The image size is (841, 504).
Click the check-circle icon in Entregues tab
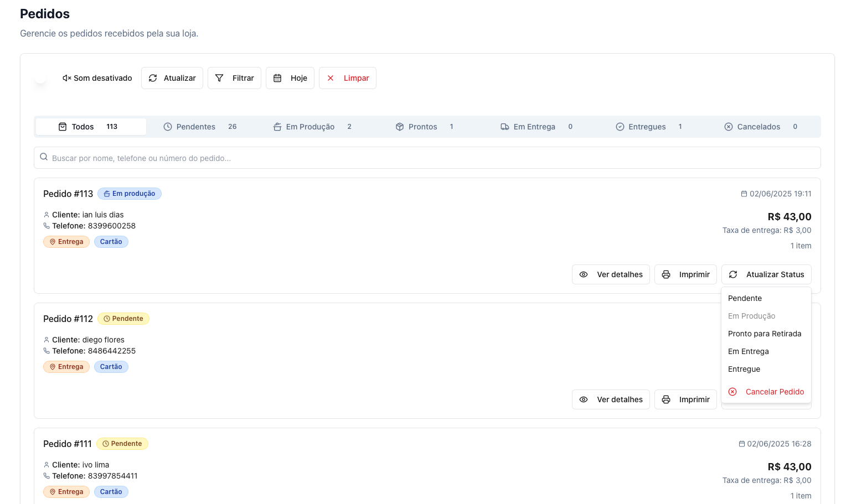point(620,127)
